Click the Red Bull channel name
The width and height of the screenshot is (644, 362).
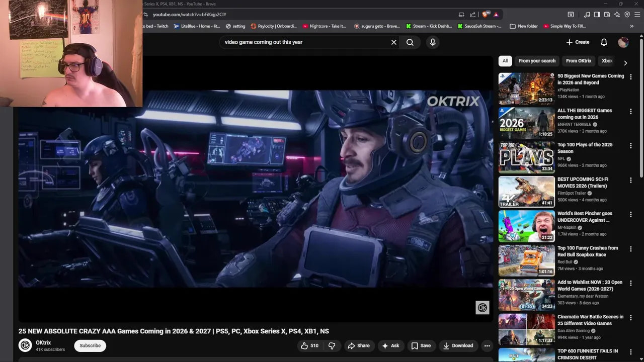565,262
